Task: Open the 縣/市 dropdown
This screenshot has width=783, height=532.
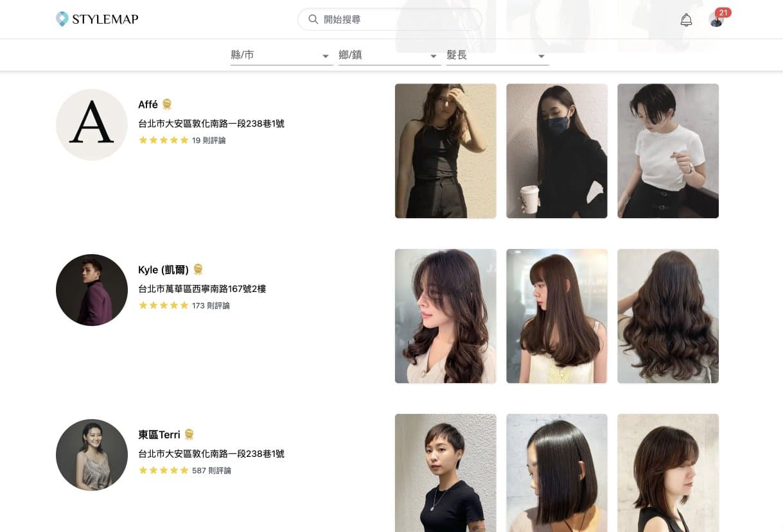Action: coord(281,56)
